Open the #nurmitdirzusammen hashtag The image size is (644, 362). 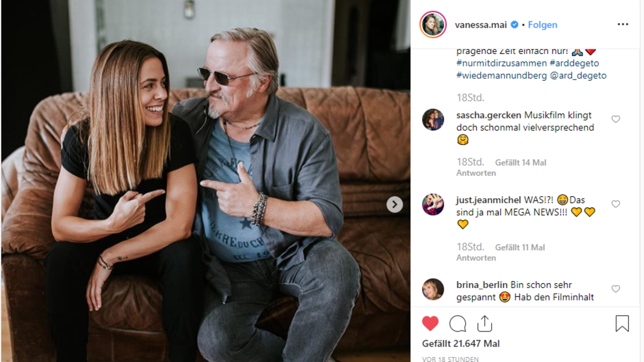click(502, 63)
